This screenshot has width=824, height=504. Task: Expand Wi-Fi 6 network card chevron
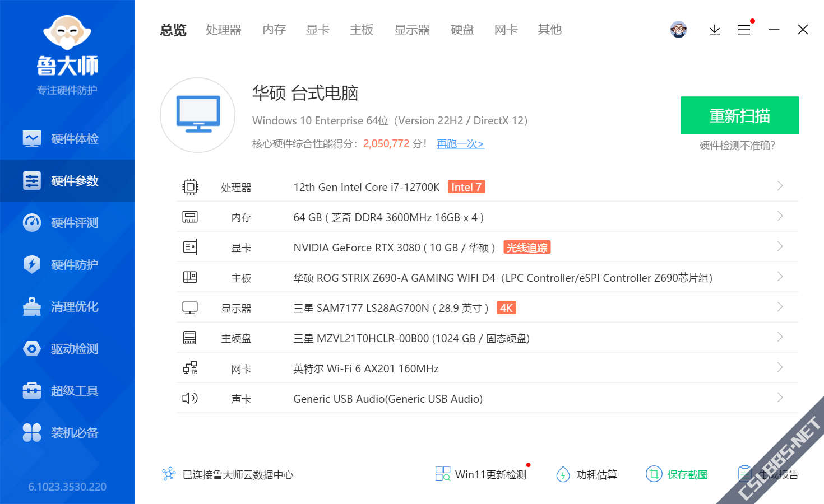[x=780, y=367]
